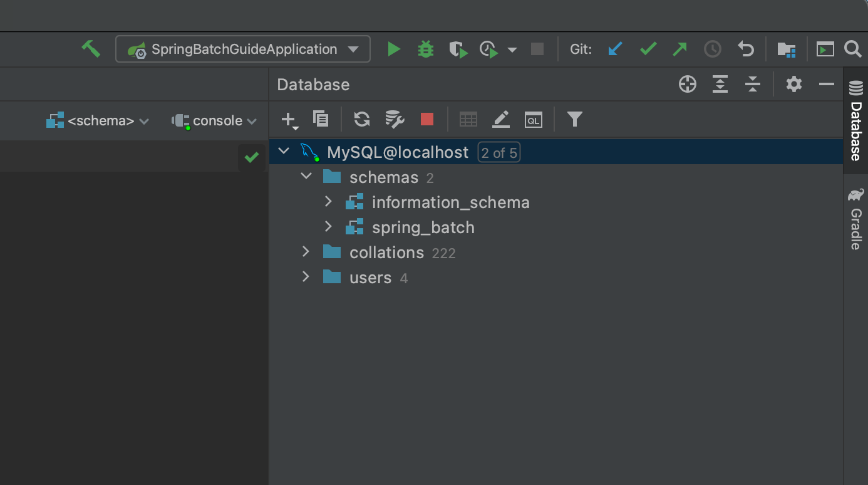Image resolution: width=868 pixels, height=485 pixels.
Task: Show Git history clock icon
Action: coord(713,49)
